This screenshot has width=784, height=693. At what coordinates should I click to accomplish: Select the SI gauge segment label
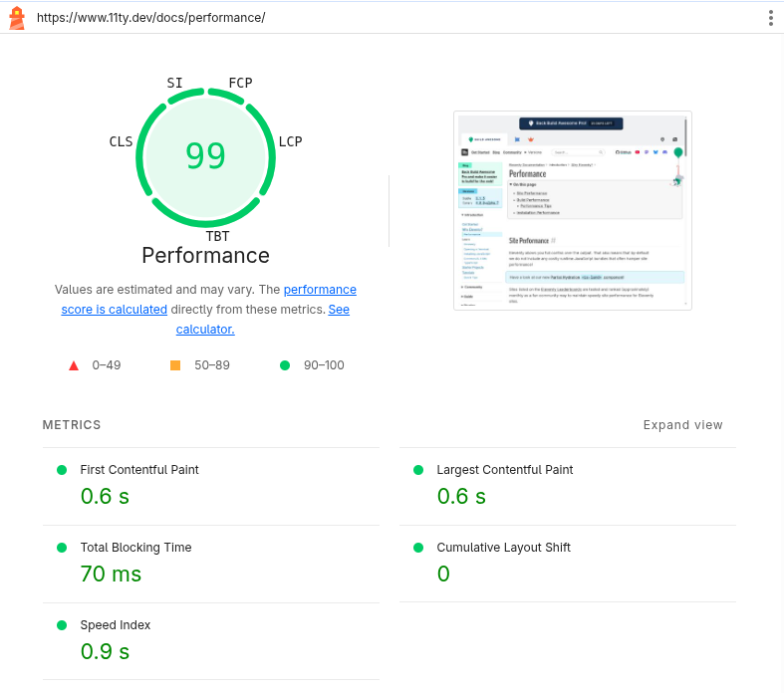coord(174,83)
